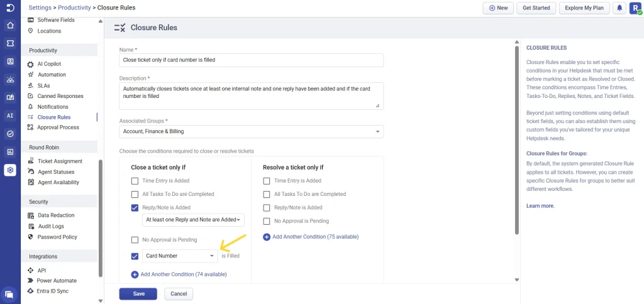Uncheck the Card Number is Filled checkbox

[x=135, y=256]
